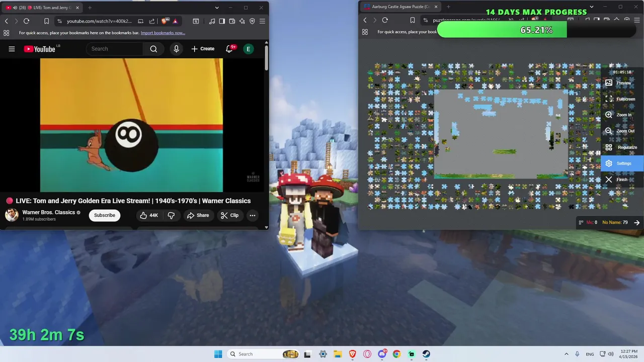Click Finish in puzzle menu
This screenshot has height=362, width=644.
point(623,179)
